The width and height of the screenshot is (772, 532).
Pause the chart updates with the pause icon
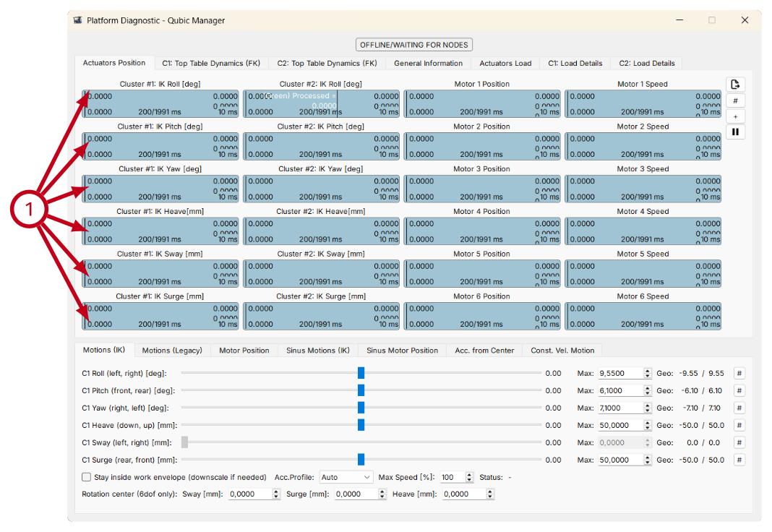tap(735, 132)
